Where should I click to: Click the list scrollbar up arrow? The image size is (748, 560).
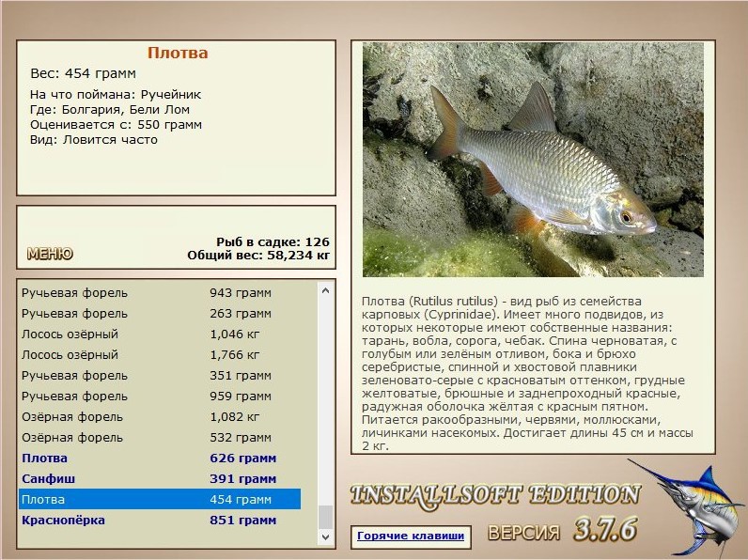coord(325,290)
